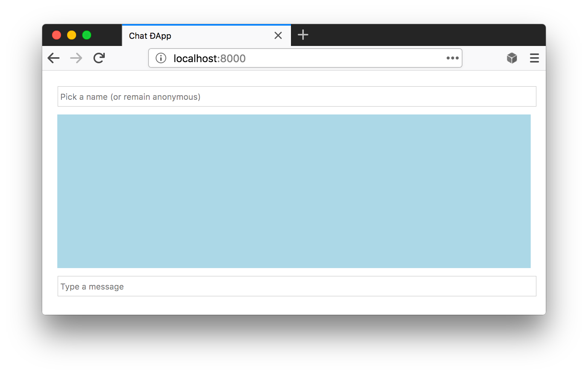The height and width of the screenshot is (375, 588).
Task: Click the Type a message field
Action: pyautogui.click(x=297, y=286)
